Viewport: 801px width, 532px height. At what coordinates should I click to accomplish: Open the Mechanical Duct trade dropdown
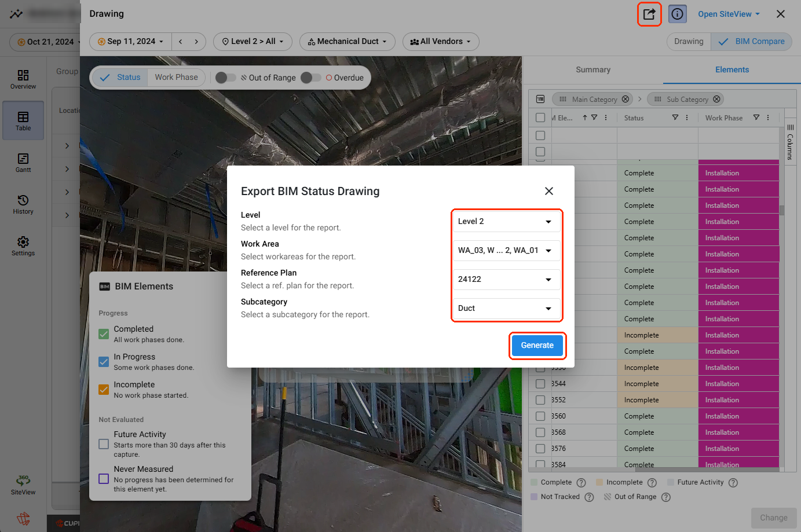[348, 42]
